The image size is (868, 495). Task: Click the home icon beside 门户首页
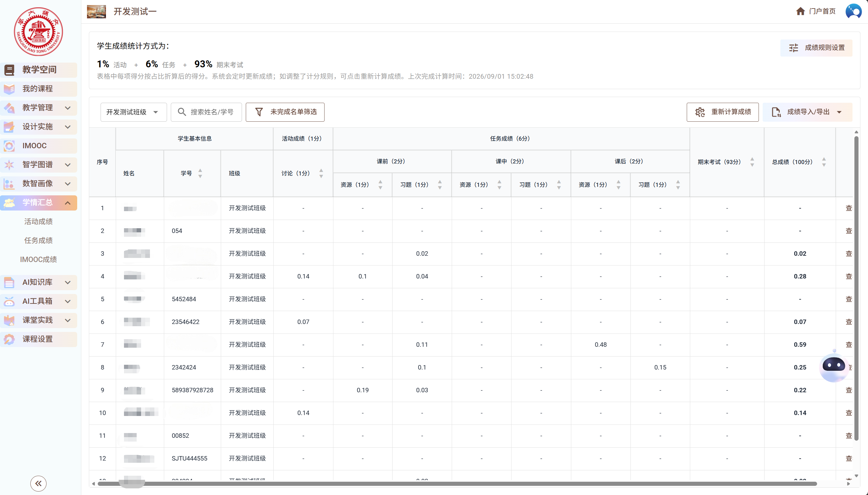pyautogui.click(x=800, y=11)
